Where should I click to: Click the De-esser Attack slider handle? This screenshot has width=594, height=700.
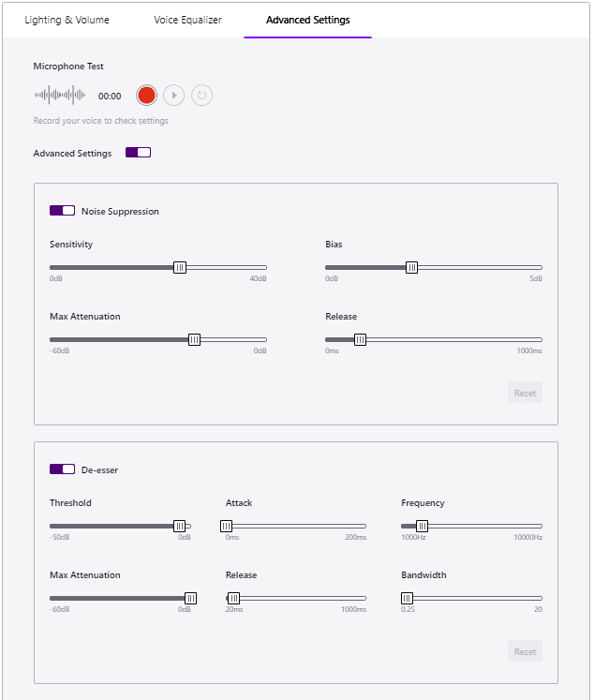click(226, 526)
